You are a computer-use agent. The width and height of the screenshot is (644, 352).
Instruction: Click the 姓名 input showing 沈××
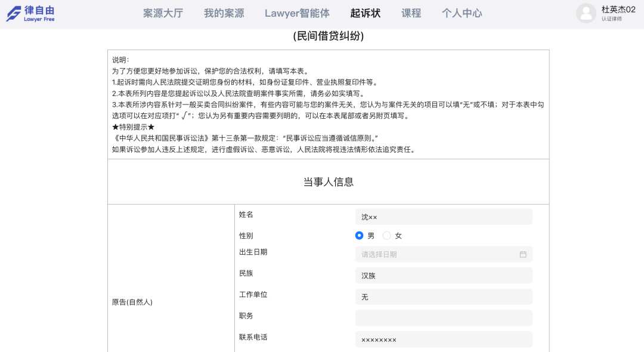tap(444, 215)
